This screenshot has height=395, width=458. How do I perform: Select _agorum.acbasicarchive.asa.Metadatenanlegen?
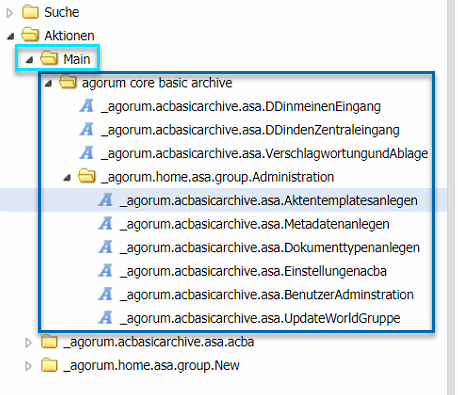pyautogui.click(x=255, y=224)
